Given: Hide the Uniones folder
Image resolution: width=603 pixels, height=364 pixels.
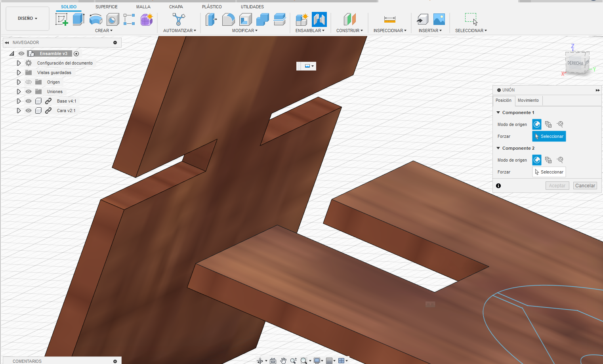Looking at the screenshot, I should tap(29, 91).
